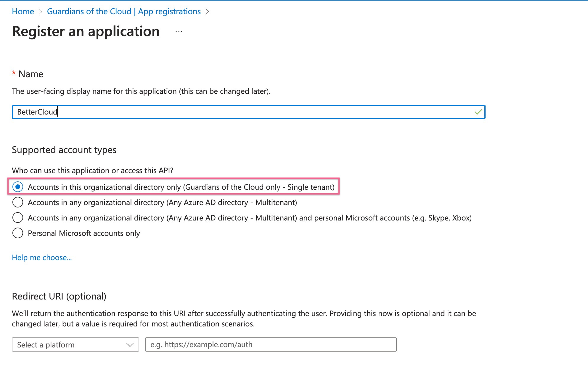
Task: Open "Guardians of the Cloud | App registrations" breadcrumb
Action: tap(124, 12)
